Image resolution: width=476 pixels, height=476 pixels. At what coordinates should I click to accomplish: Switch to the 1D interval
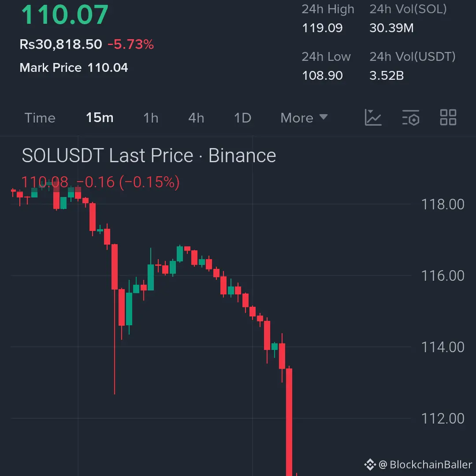coord(242,118)
